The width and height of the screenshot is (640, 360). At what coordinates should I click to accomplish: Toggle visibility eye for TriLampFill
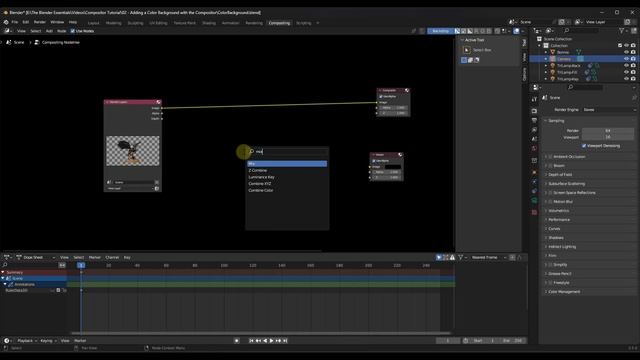coord(626,72)
